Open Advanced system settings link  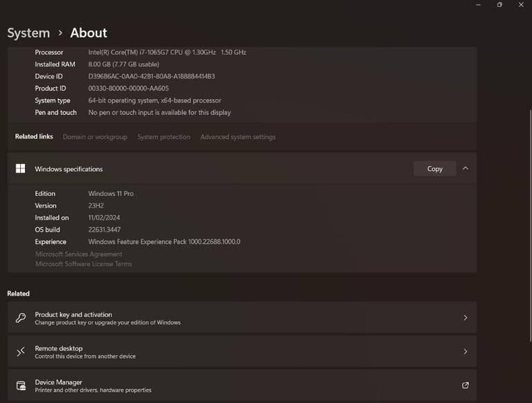coord(238,137)
